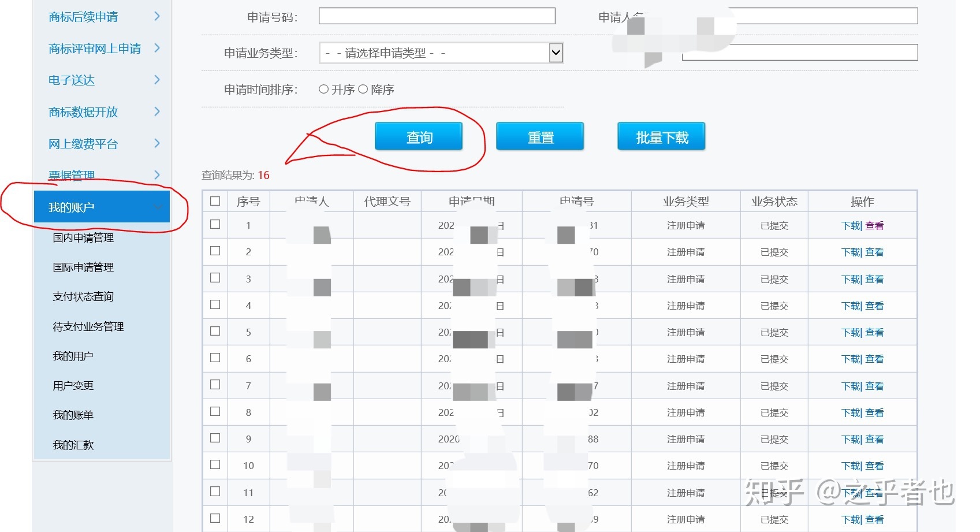Expand the 商标后续申请 menu chevron
Image resolution: width=980 pixels, height=532 pixels.
pyautogui.click(x=157, y=16)
